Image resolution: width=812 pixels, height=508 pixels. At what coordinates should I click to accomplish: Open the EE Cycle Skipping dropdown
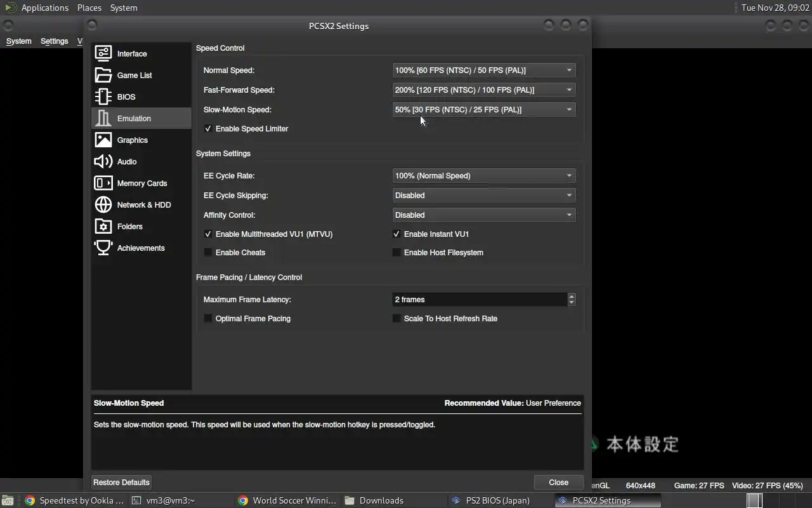[484, 195]
